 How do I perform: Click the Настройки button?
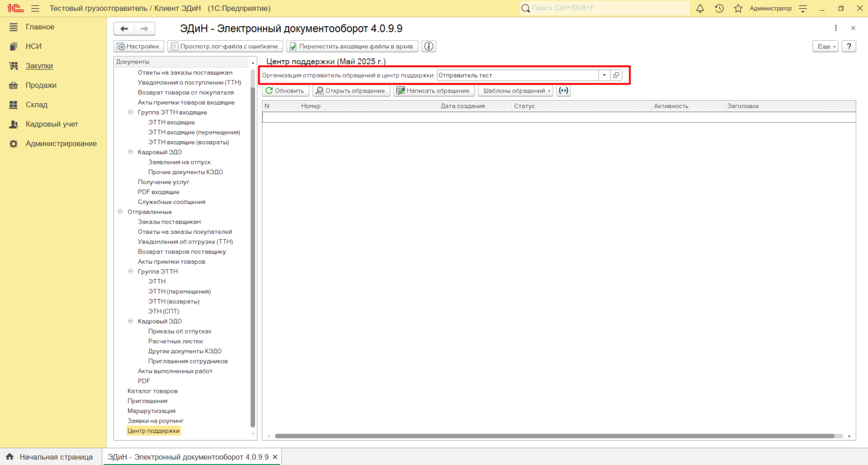click(x=138, y=46)
